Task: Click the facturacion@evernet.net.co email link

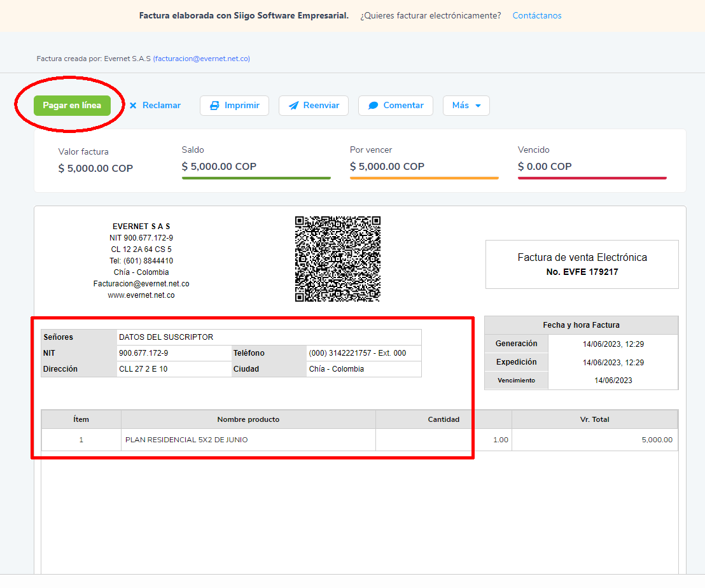Action: 202,59
